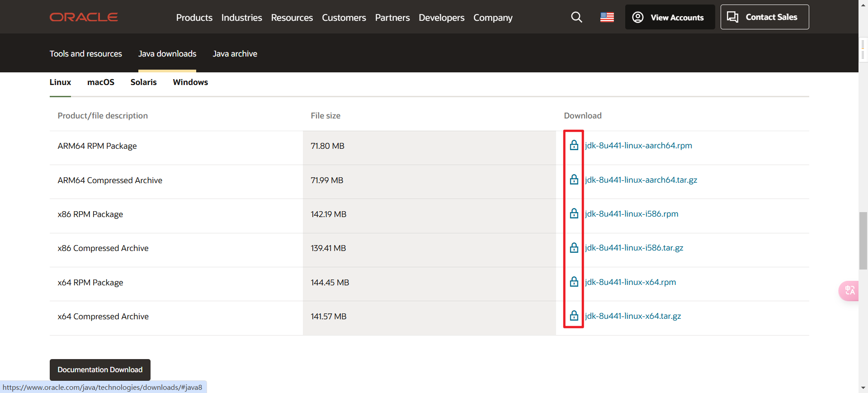Click the 71.80 MB file size

(x=328, y=146)
